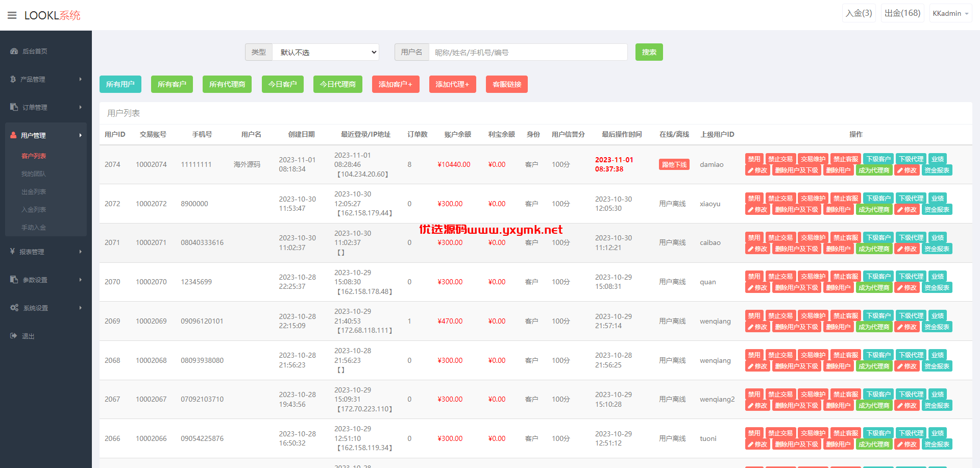This screenshot has width=980, height=468.
Task: Open 入金(3) notifications
Action: point(859,13)
